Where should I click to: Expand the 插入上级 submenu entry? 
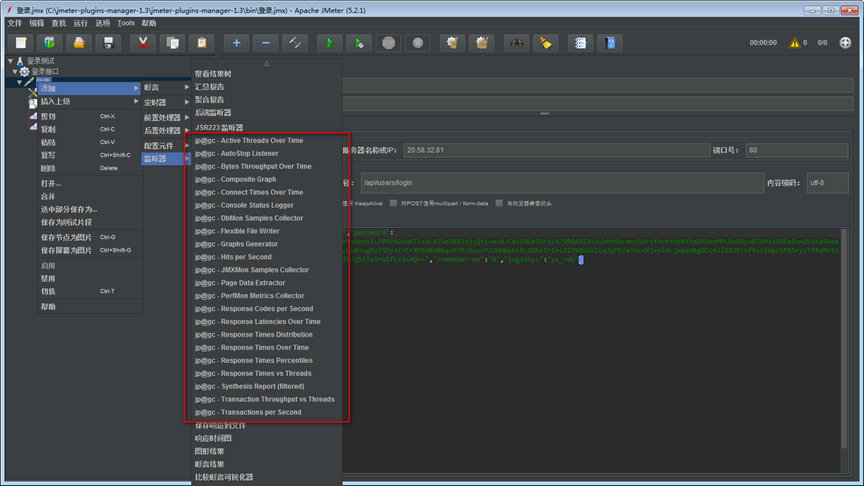(89, 101)
